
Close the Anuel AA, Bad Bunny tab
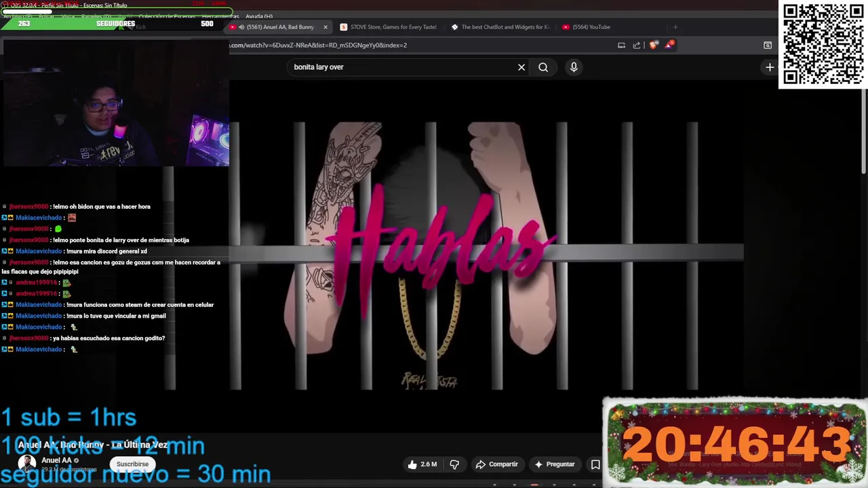[x=325, y=27]
